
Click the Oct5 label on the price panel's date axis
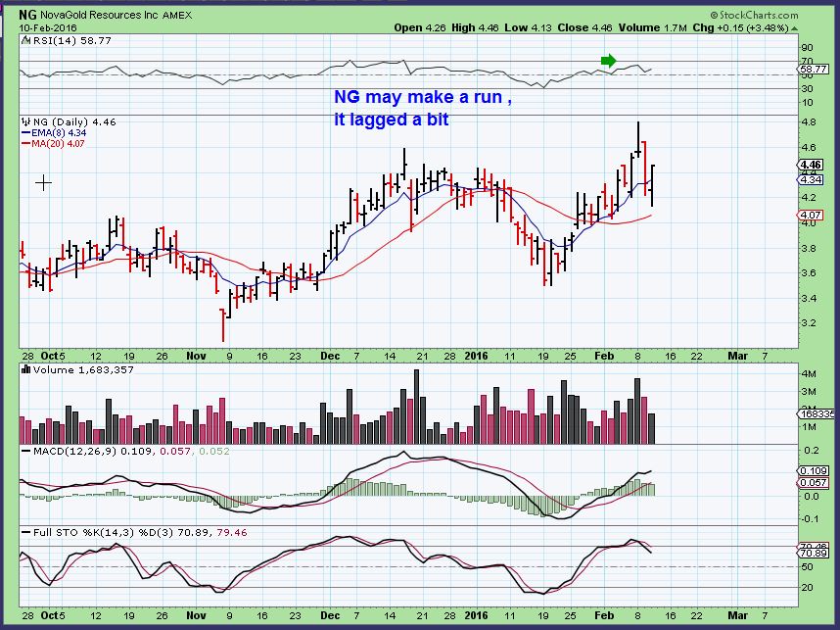pos(53,356)
